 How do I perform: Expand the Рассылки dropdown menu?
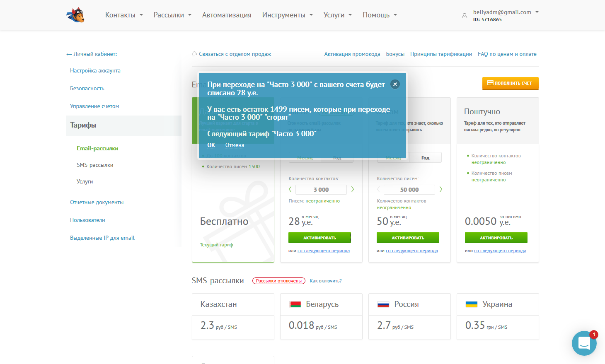point(172,15)
